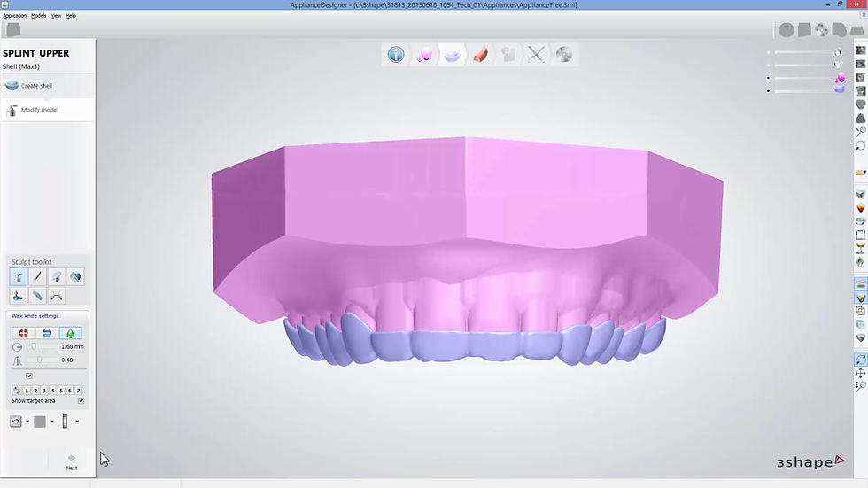Screen dimensions: 868x488
Task: Select sculpt preset number 4
Action: pos(52,390)
